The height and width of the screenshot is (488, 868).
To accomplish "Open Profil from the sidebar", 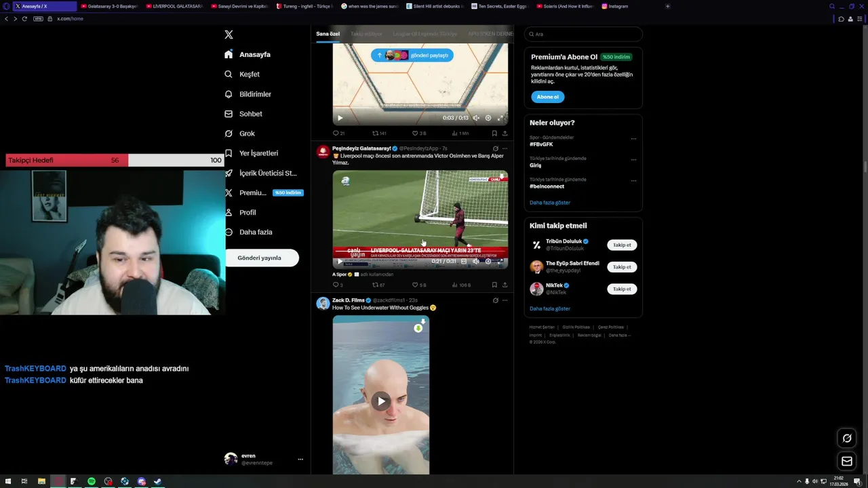I will click(x=240, y=212).
